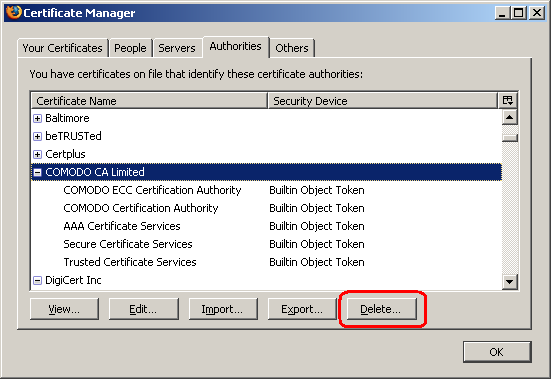Switch to the Others tab
551x379 pixels.
click(292, 48)
